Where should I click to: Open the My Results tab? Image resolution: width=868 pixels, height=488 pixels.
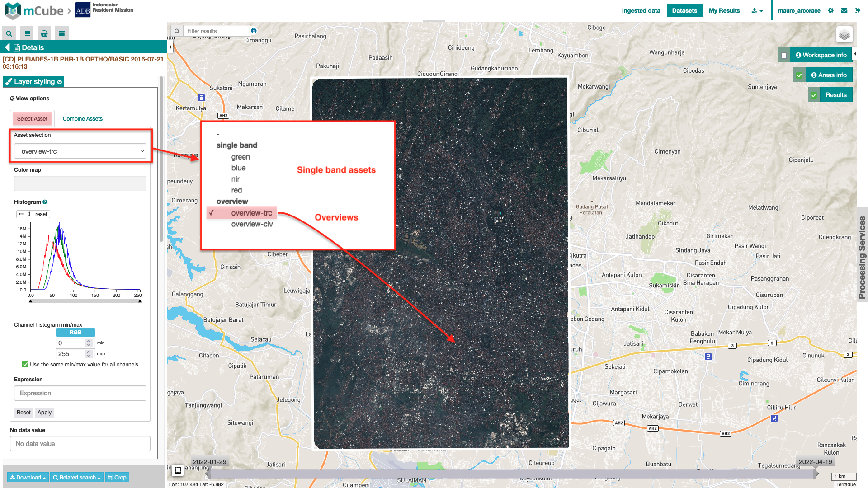724,10
